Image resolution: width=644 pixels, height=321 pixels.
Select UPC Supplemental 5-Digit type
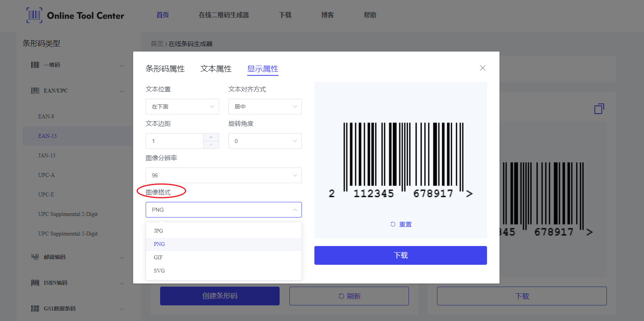[68, 234]
